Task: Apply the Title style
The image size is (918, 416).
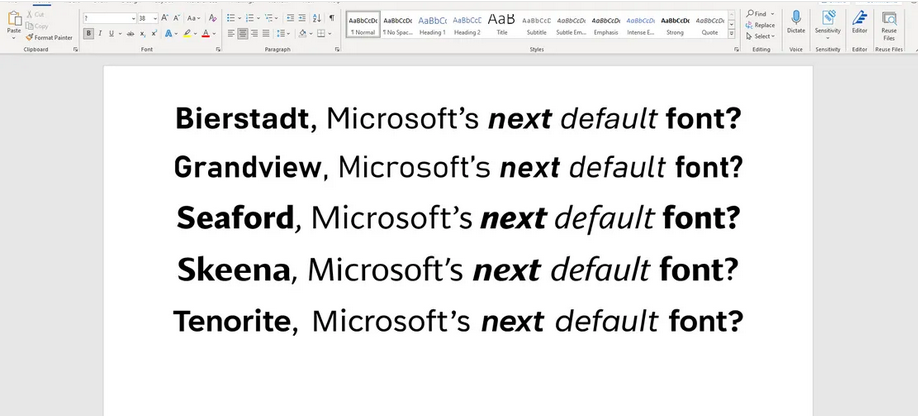Action: (501, 24)
